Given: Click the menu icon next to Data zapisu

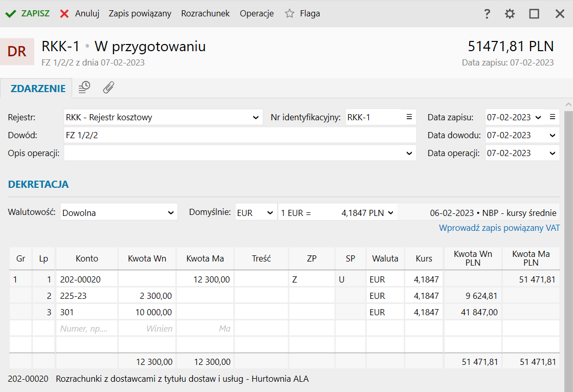Looking at the screenshot, I should [553, 117].
